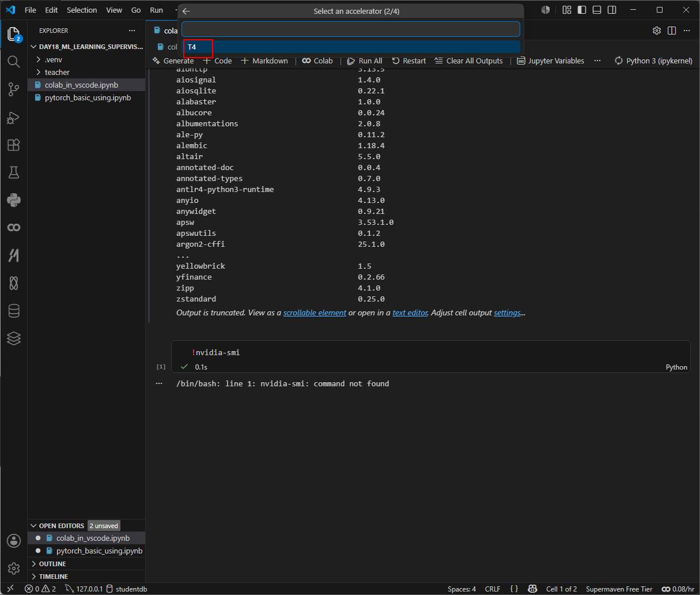Toggle the primary side bar layout icon

tap(582, 10)
